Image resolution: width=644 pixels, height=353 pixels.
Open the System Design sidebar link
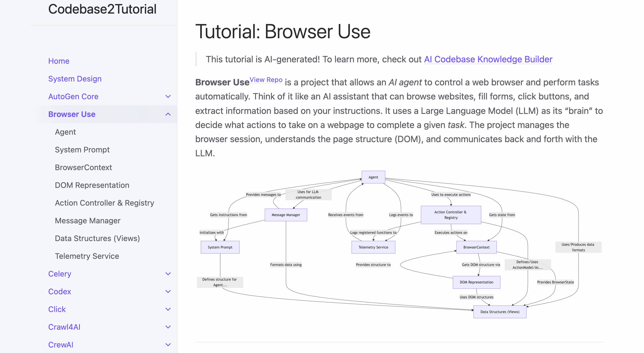[x=75, y=79]
